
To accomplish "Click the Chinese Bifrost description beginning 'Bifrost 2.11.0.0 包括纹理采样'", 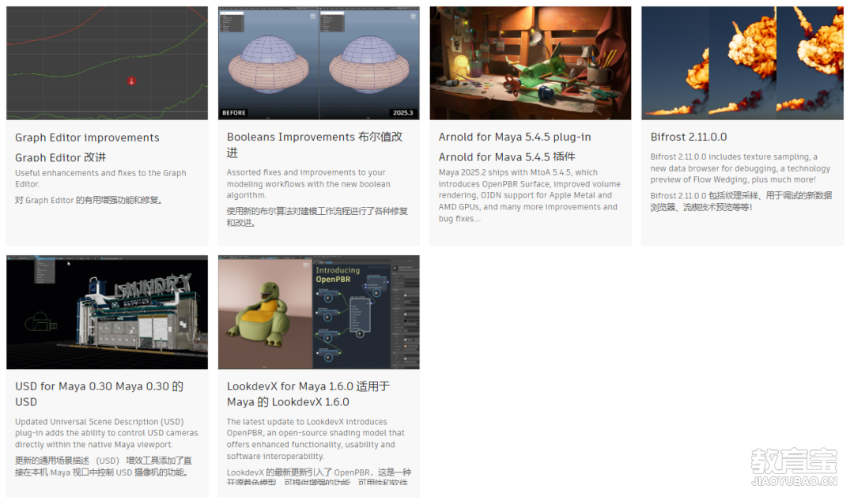I will click(741, 201).
